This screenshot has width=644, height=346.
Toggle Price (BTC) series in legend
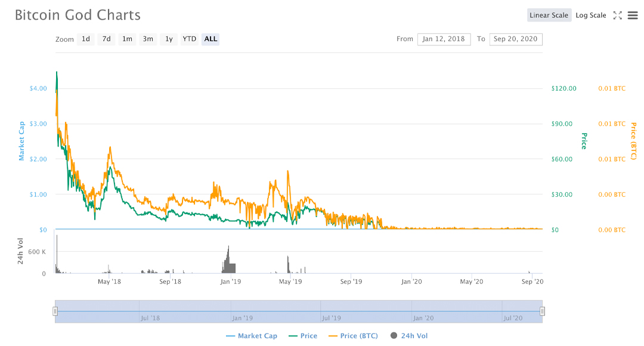(353, 336)
